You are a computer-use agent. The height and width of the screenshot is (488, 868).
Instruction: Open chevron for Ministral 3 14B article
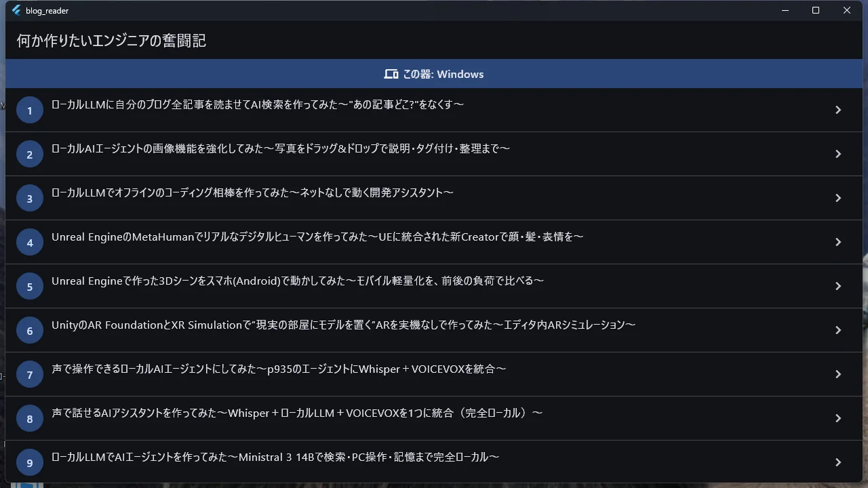click(x=838, y=462)
